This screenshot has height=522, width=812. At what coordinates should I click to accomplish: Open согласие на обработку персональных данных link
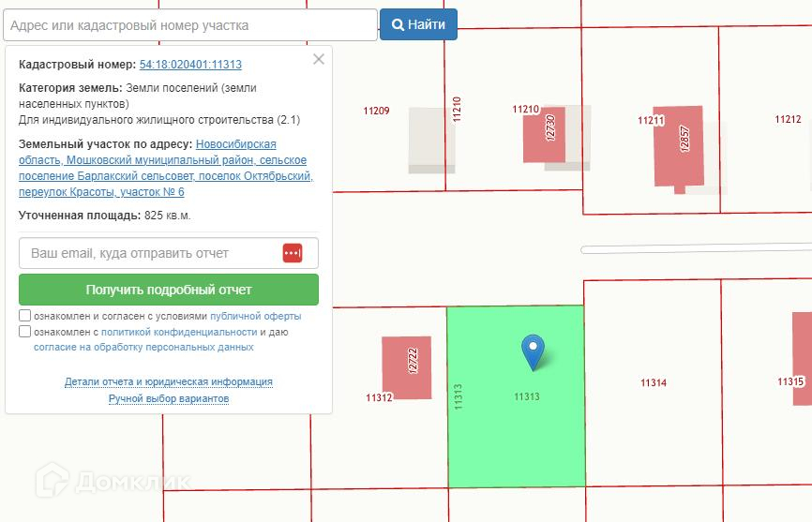tap(143, 347)
